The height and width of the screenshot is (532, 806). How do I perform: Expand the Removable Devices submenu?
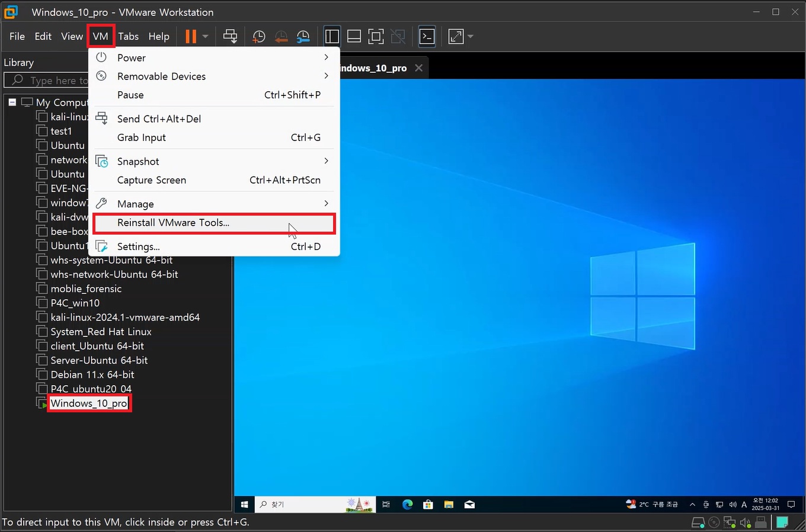click(x=213, y=76)
